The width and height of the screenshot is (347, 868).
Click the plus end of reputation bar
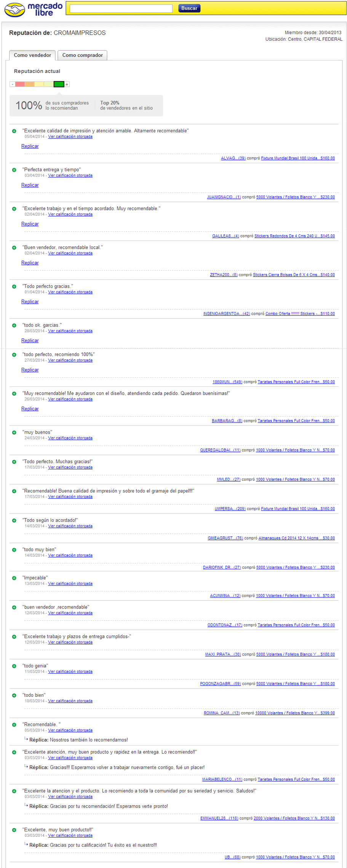(x=67, y=84)
